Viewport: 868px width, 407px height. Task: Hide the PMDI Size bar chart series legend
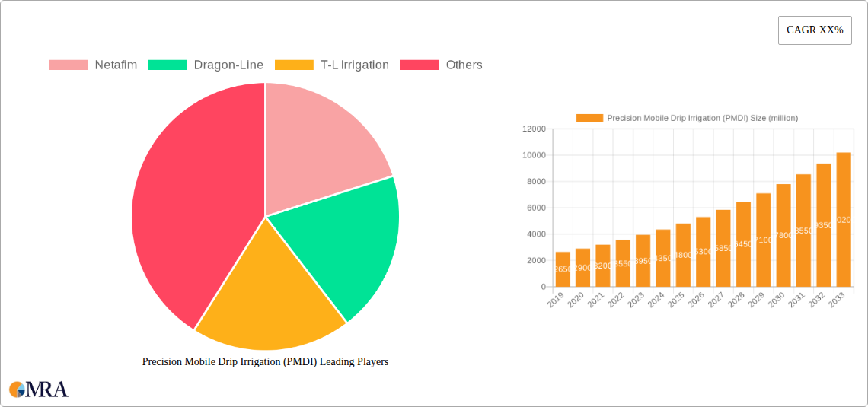[x=686, y=118]
